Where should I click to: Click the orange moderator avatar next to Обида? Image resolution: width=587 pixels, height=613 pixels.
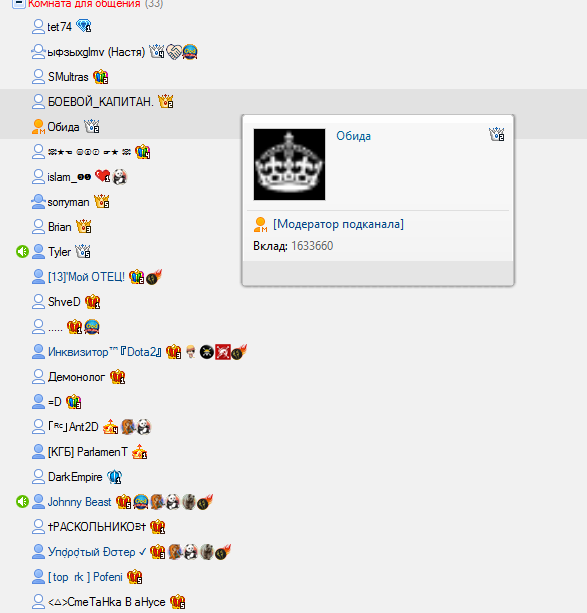(38, 127)
